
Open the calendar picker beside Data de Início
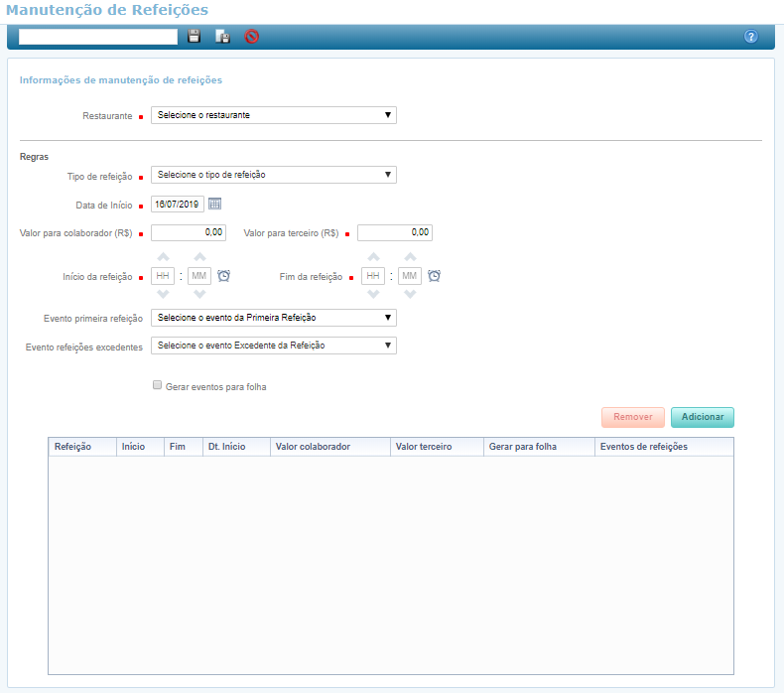(214, 205)
